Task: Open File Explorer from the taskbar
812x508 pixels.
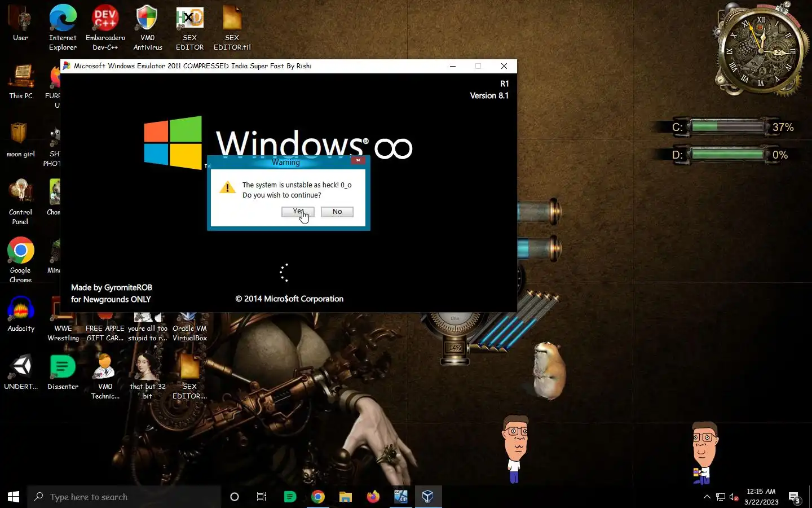Action: pos(346,497)
